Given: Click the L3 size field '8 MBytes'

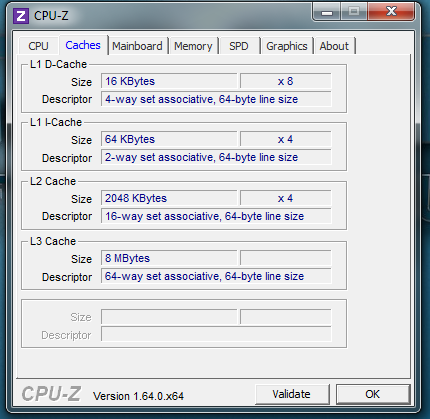Looking at the screenshot, I should point(169,258).
